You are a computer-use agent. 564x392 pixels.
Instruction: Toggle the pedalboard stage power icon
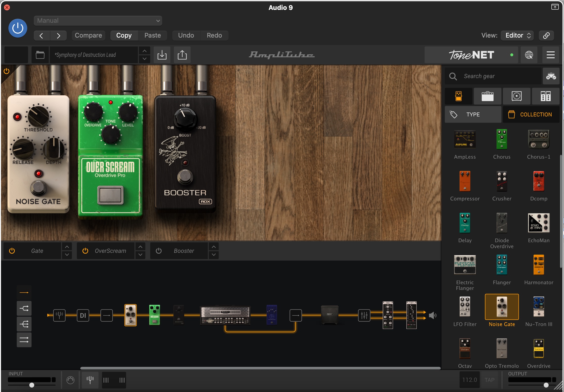pos(6,71)
